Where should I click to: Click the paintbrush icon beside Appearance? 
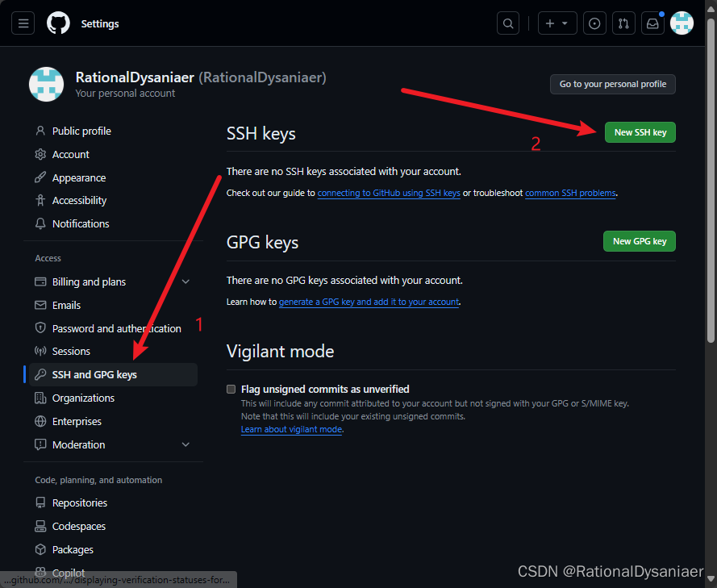(x=40, y=177)
